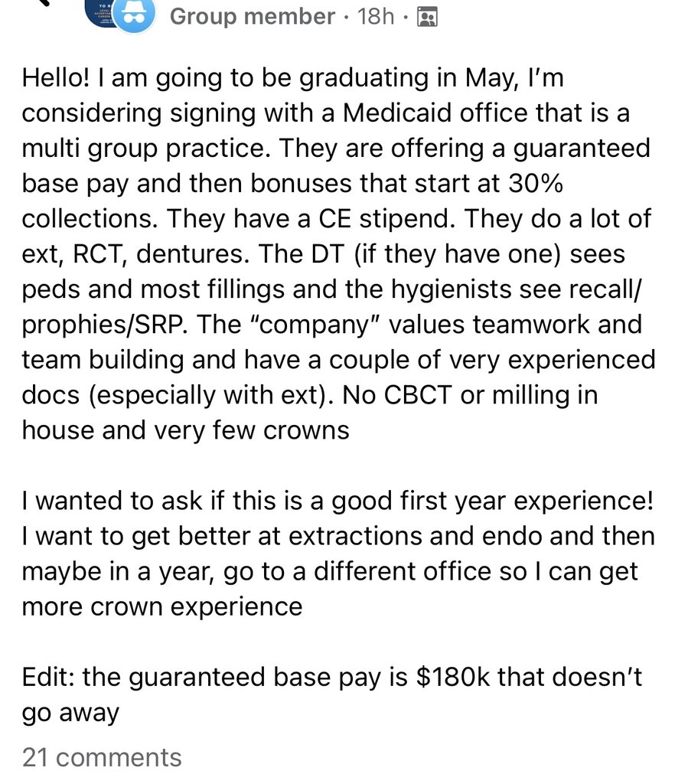The height and width of the screenshot is (784, 688).
Task: Tap the "30%" figure in the post text
Action: coord(536,184)
